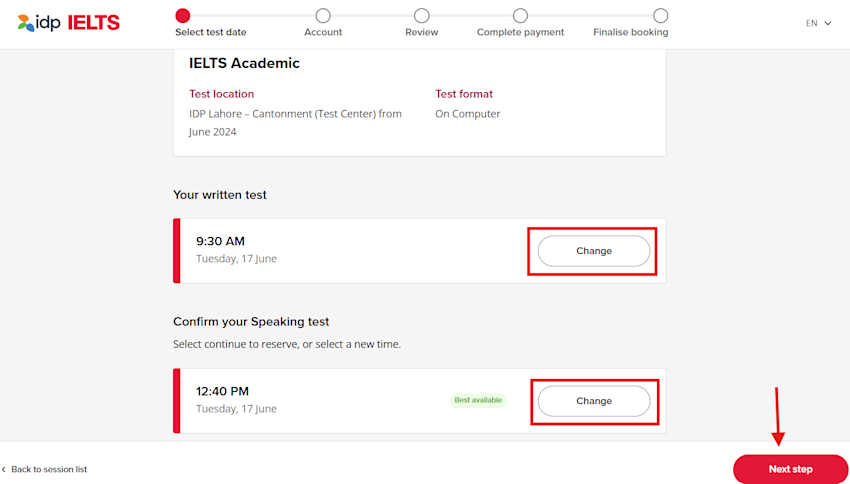Select the 12:40 PM speaking test card

(x=420, y=401)
